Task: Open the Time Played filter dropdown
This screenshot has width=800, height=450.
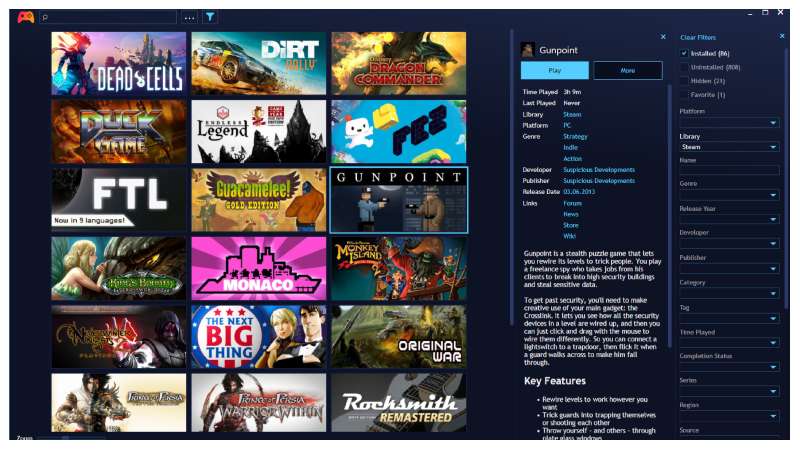Action: pyautogui.click(x=729, y=342)
